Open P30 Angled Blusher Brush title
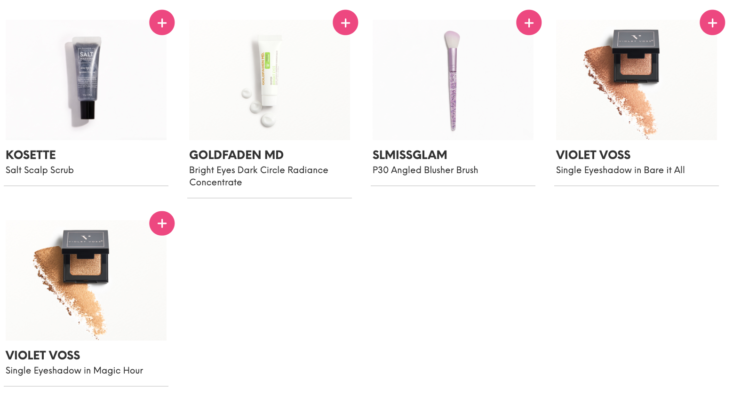 (x=425, y=170)
